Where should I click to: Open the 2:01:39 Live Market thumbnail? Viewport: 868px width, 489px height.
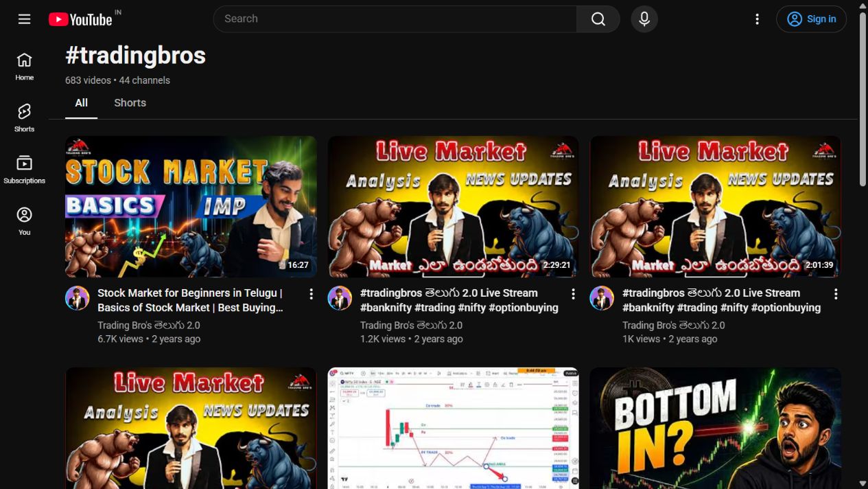[x=715, y=207]
